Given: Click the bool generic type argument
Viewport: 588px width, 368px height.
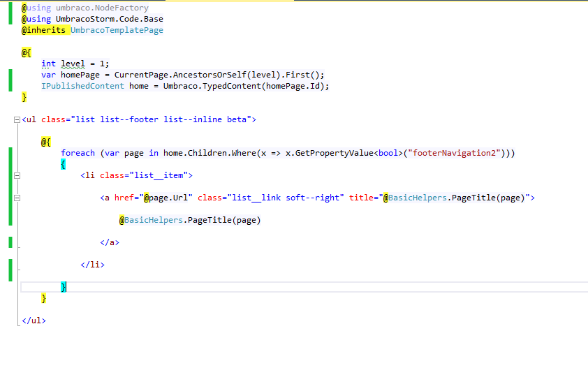Looking at the screenshot, I should pos(388,153).
